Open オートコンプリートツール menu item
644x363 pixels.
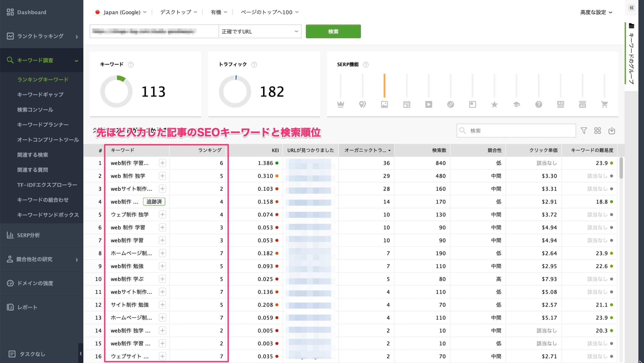coord(48,140)
